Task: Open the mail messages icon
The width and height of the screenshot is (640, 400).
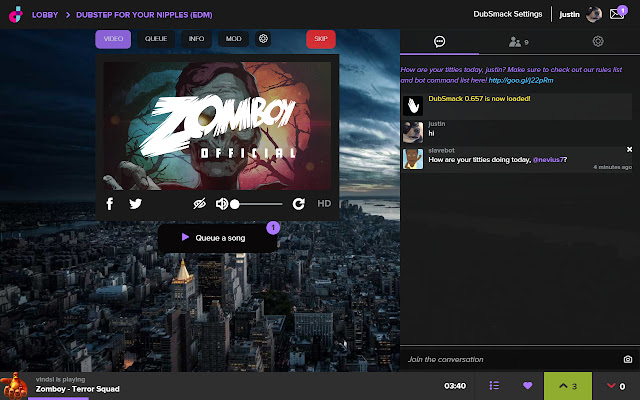Action: click(619, 13)
